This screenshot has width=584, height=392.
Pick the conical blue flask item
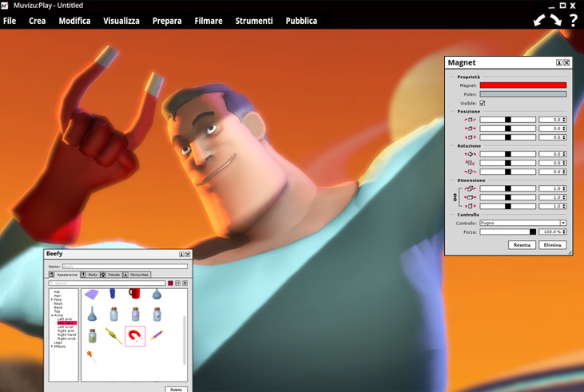click(x=92, y=315)
